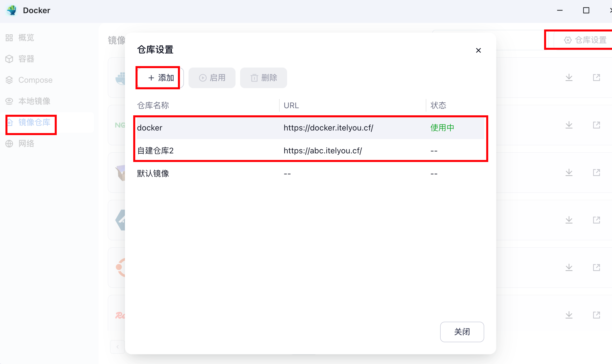The height and width of the screenshot is (364, 612).
Task: Click URL https://abc.itelyou.cf/
Action: (323, 151)
